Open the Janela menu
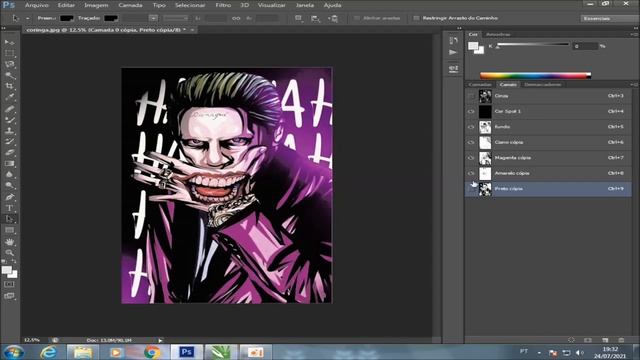The image size is (640, 360). 304,5
